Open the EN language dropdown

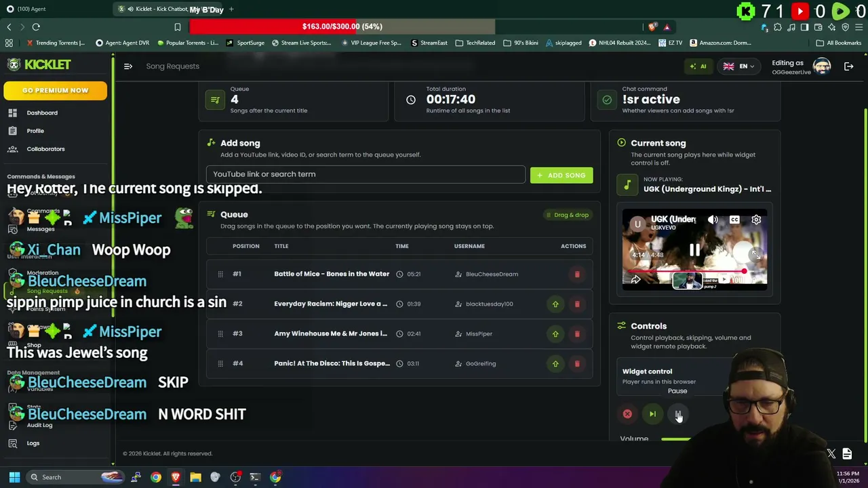click(738, 66)
